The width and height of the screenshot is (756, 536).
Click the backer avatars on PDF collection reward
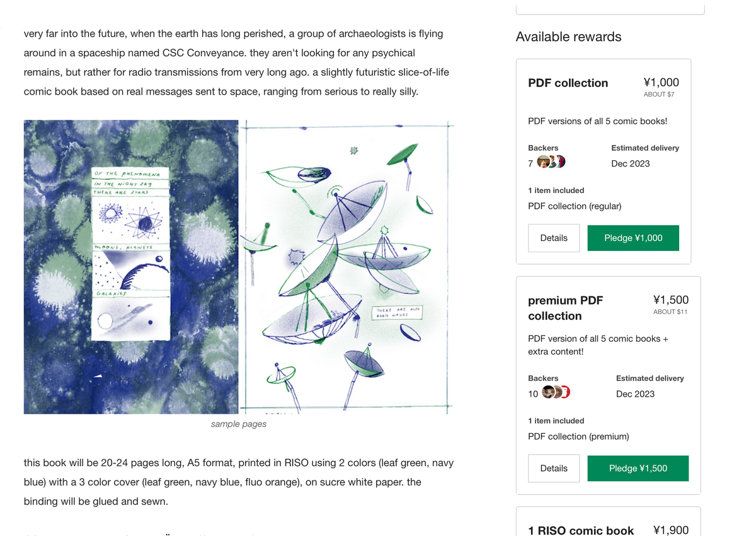coord(551,163)
